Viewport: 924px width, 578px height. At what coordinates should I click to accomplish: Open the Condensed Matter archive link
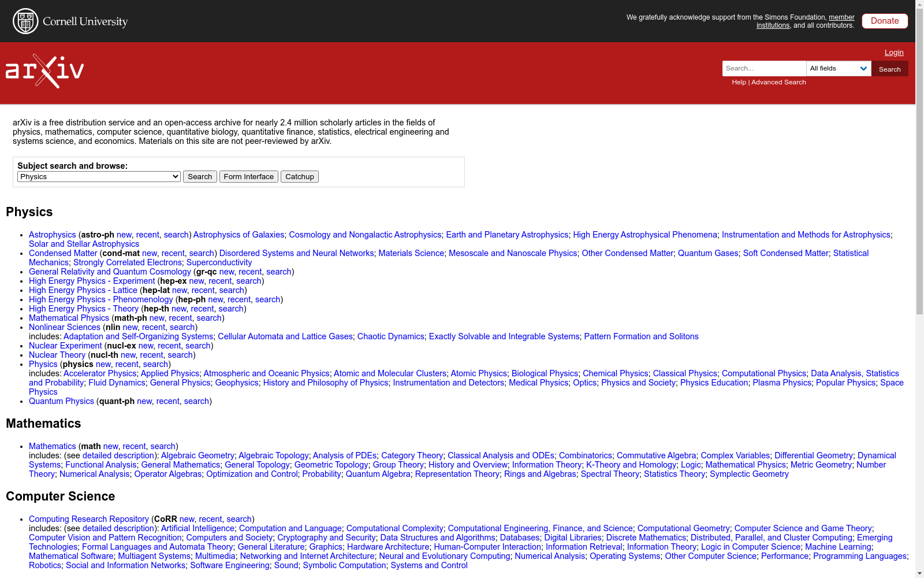click(x=63, y=253)
